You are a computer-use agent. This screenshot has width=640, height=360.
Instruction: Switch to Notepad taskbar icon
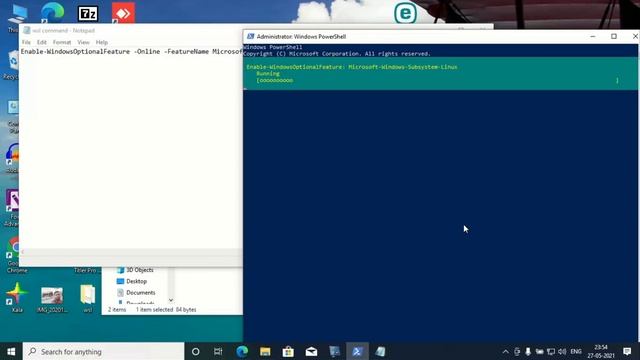(380, 351)
